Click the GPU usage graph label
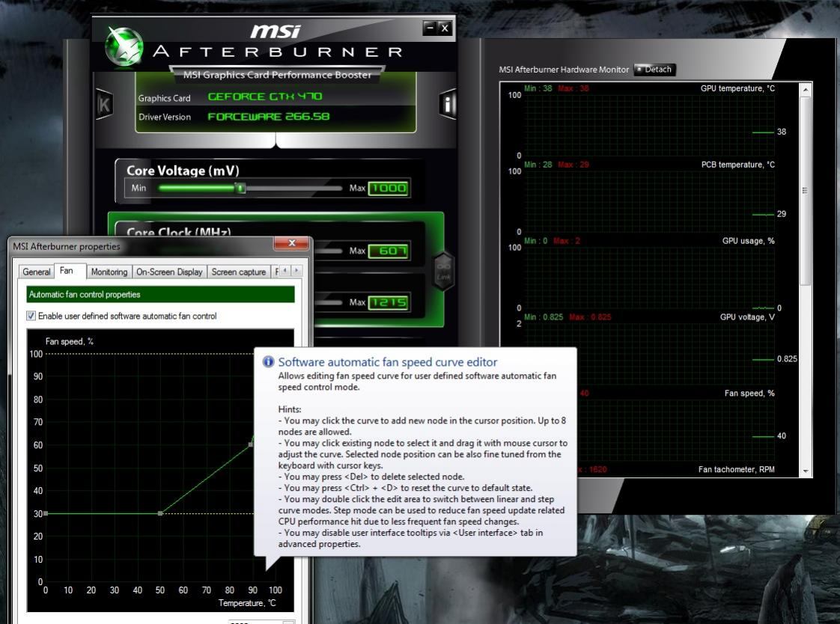Image resolution: width=840 pixels, height=624 pixels. pos(748,241)
